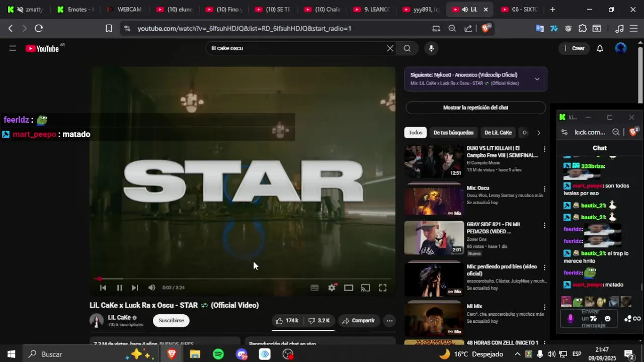Viewport: 644px width, 362px height.
Task: Dislike the video showing 3.2 K
Action: (319, 321)
